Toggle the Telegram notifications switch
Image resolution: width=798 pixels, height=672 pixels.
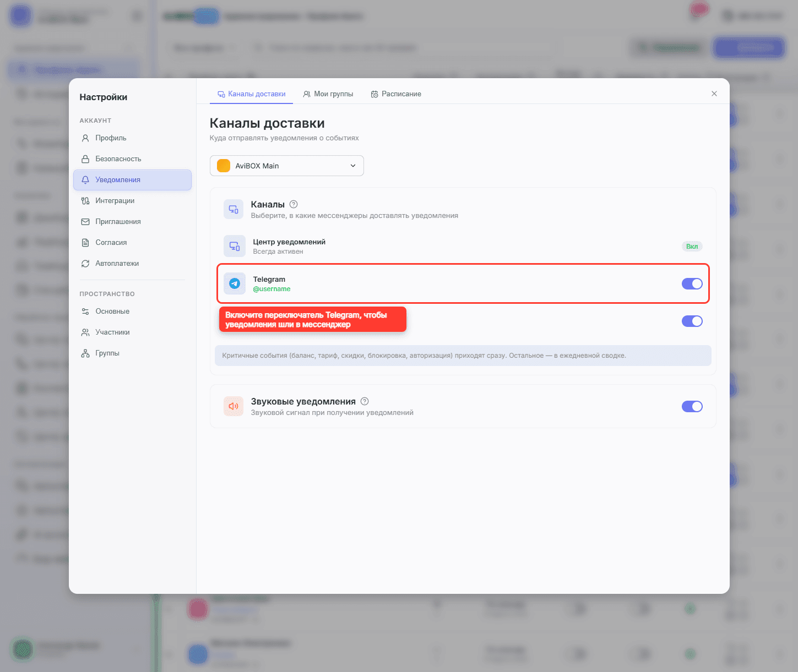pyautogui.click(x=692, y=283)
